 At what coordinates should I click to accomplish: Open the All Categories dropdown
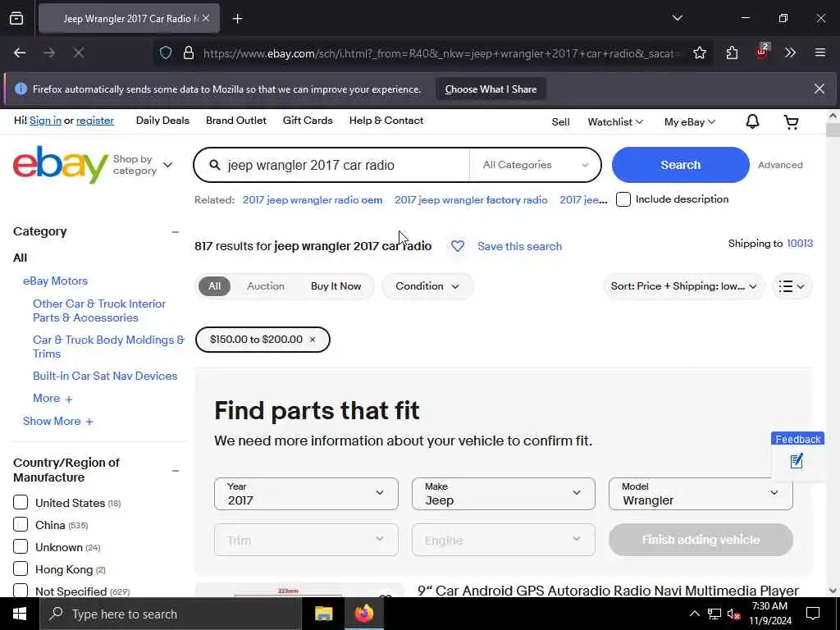[x=535, y=165]
